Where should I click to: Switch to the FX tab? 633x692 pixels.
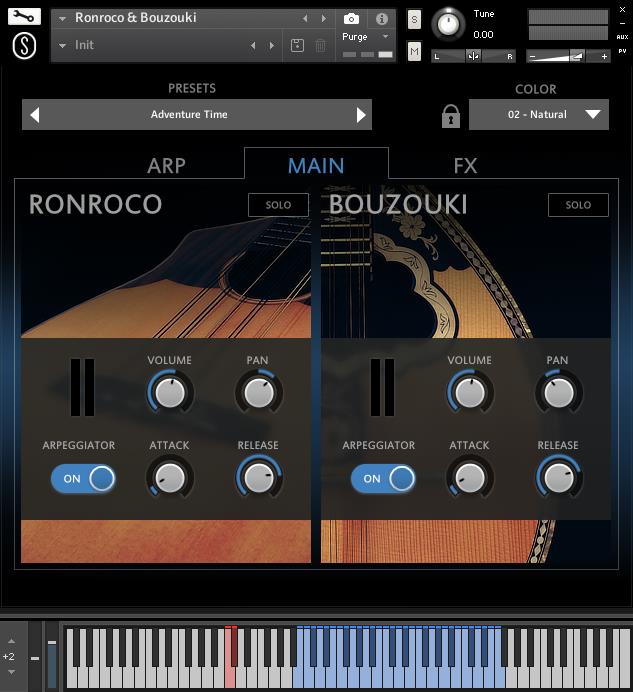[465, 166]
